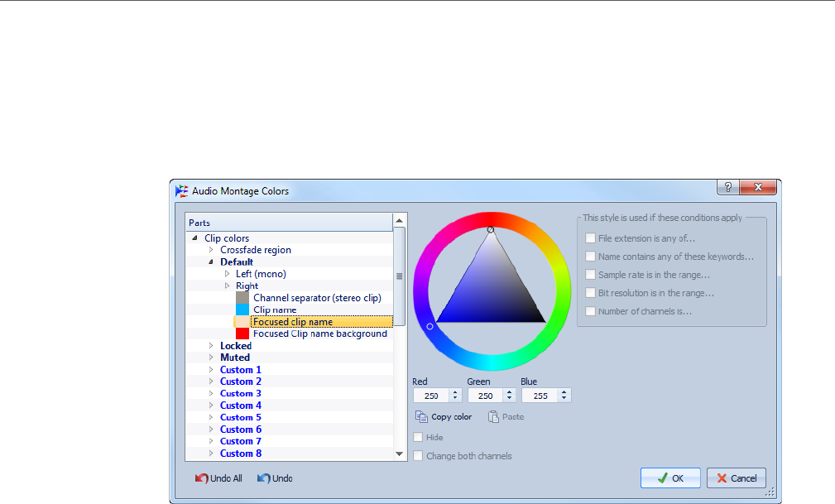Image resolution: width=835 pixels, height=504 pixels.
Task: Expand the Left (mono) node
Action: (x=227, y=274)
